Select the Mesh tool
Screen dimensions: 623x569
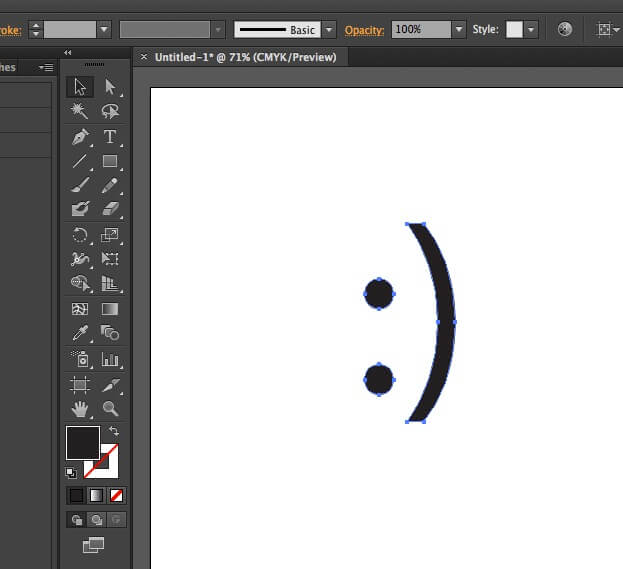[80, 309]
